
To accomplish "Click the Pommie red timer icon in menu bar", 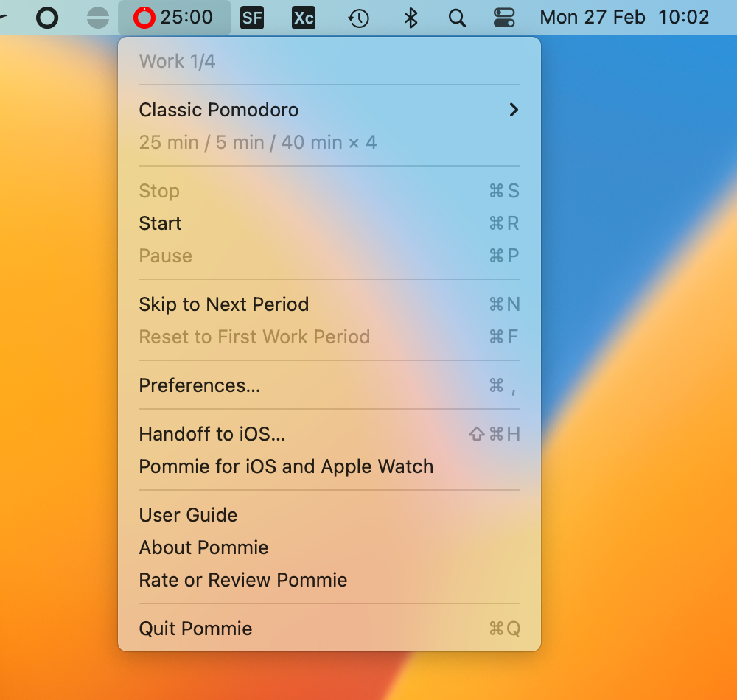I will (144, 18).
